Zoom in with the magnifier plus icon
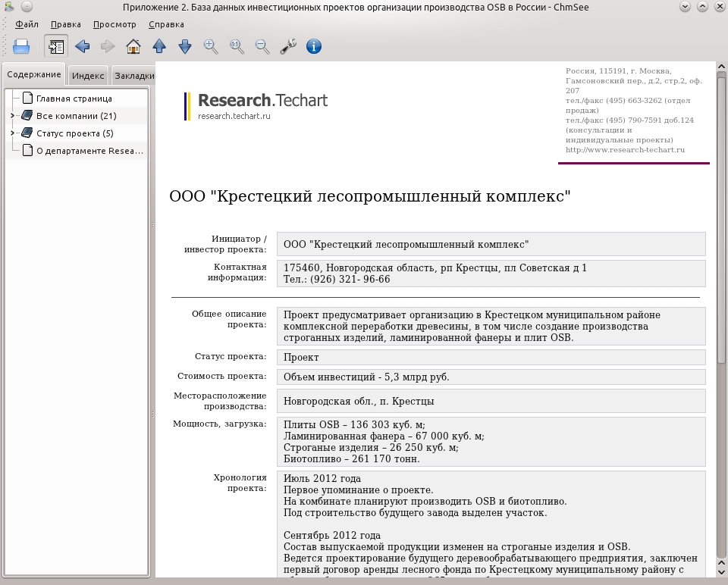 point(211,46)
